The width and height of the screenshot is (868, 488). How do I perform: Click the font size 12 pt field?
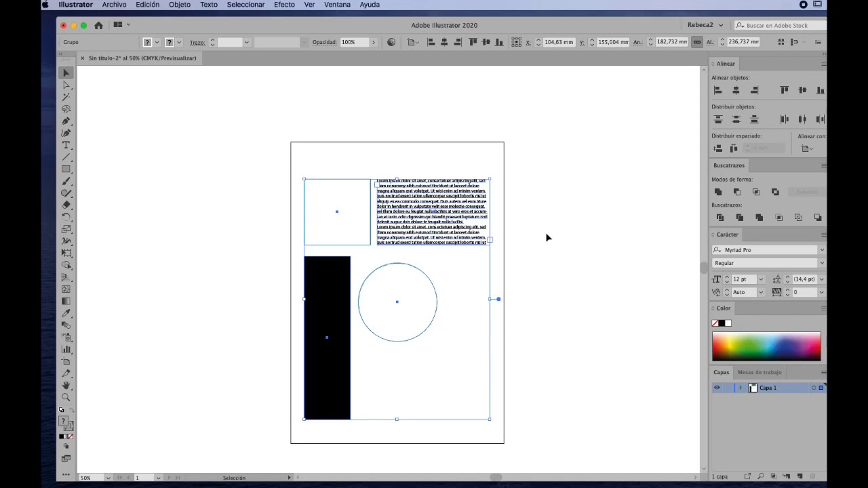744,279
